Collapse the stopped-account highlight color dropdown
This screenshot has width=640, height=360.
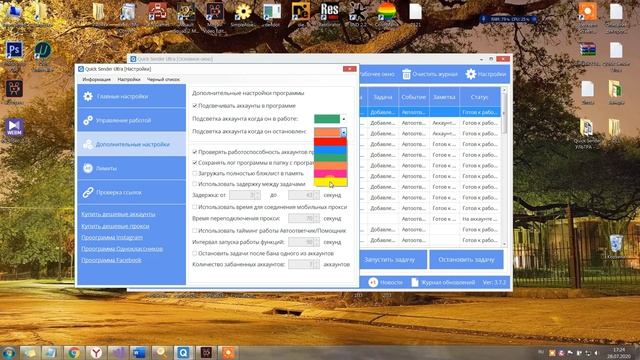click(x=344, y=132)
